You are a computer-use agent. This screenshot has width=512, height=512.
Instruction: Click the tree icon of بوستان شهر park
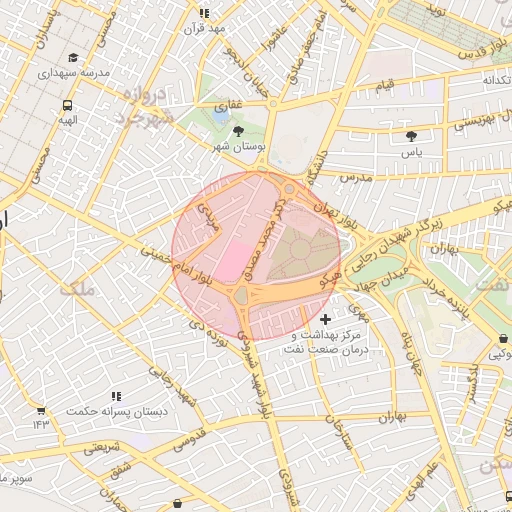click(x=238, y=132)
